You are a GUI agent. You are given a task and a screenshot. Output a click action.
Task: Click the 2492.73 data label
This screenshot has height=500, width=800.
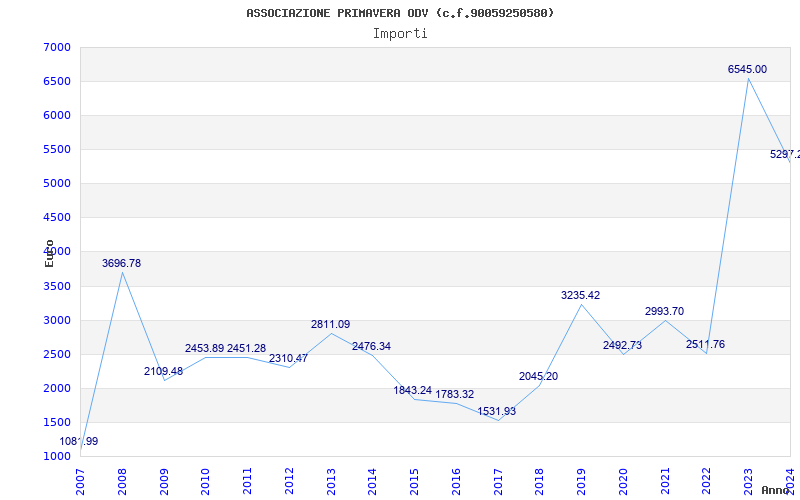[622, 345]
